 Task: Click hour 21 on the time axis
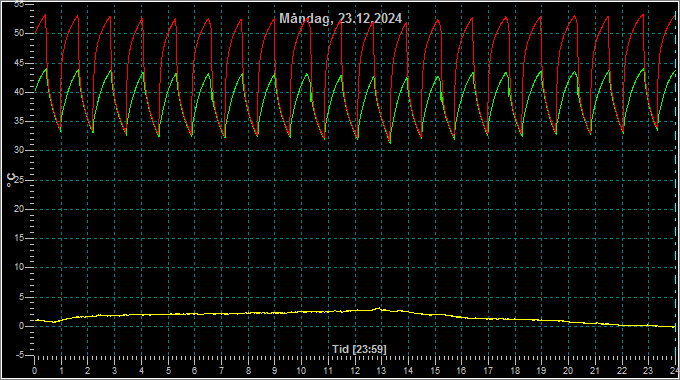595,371
